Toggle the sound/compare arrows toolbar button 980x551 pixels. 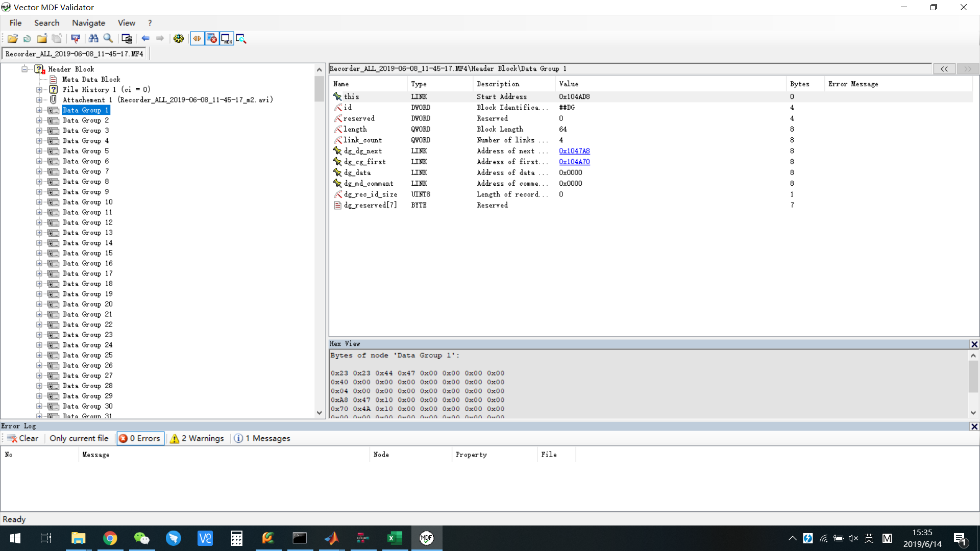[x=198, y=38]
